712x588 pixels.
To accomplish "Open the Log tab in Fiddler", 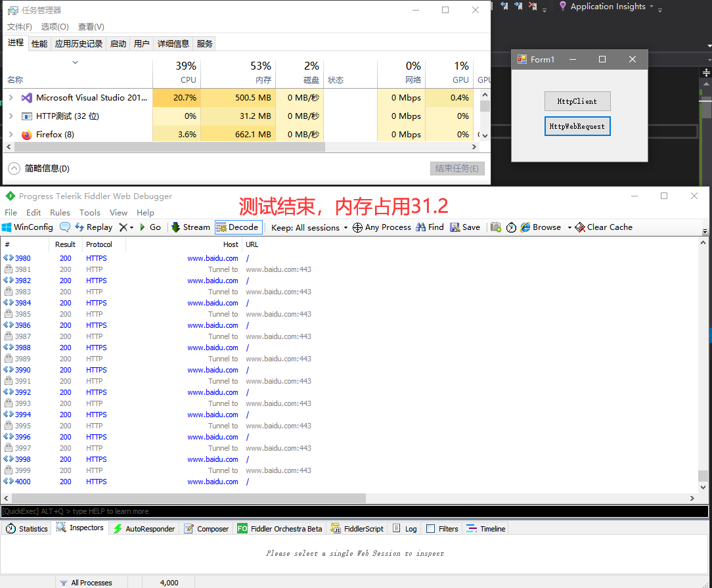I will [x=405, y=528].
